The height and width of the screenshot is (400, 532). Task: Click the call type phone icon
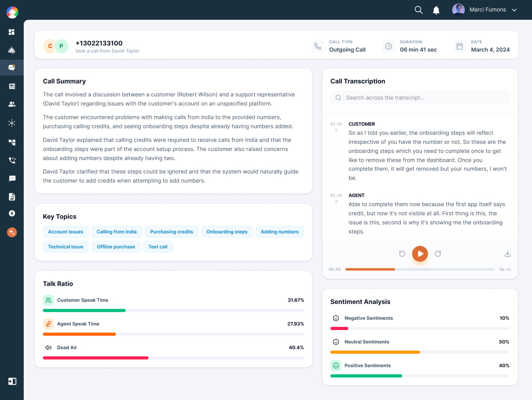tap(318, 46)
